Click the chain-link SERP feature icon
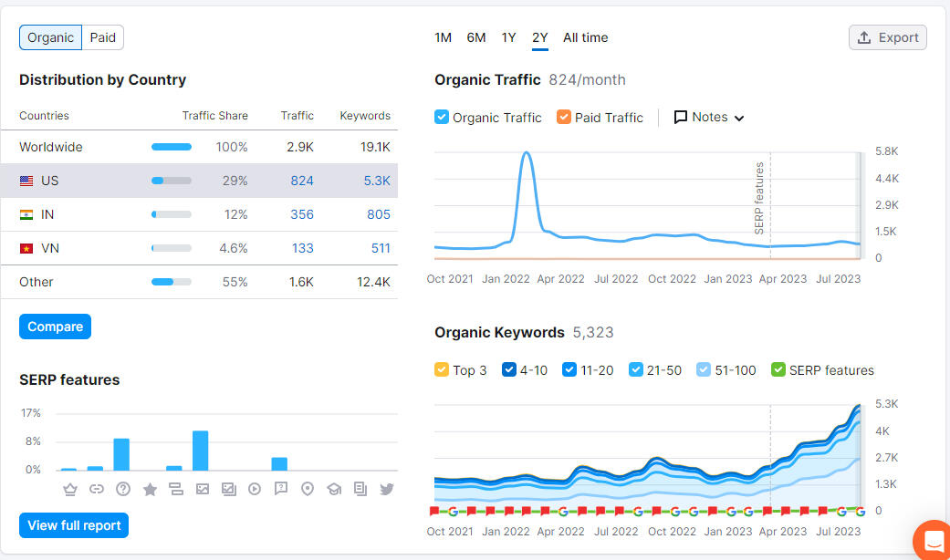This screenshot has height=560, width=950. pos(96,489)
